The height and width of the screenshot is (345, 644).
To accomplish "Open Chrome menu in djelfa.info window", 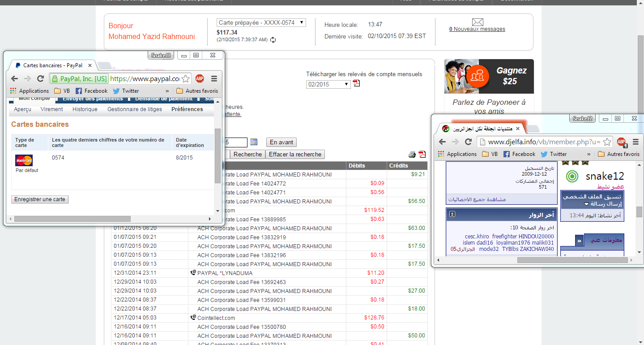I will (635, 142).
